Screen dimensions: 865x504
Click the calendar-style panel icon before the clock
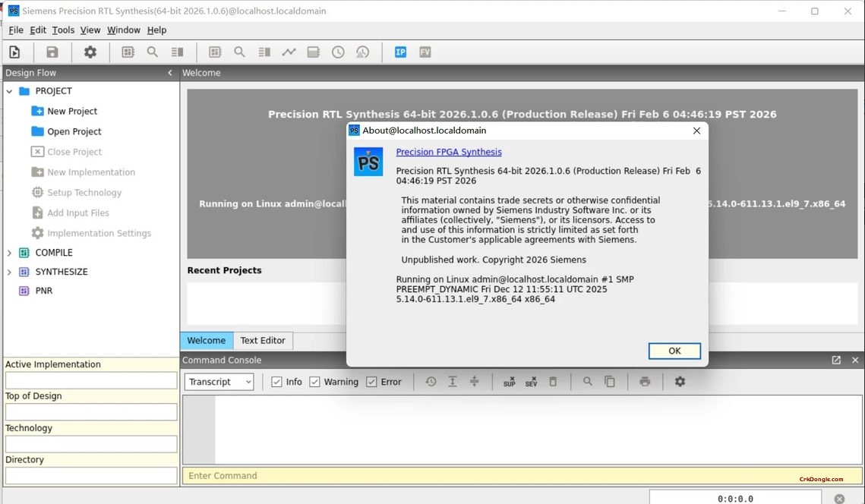click(314, 52)
